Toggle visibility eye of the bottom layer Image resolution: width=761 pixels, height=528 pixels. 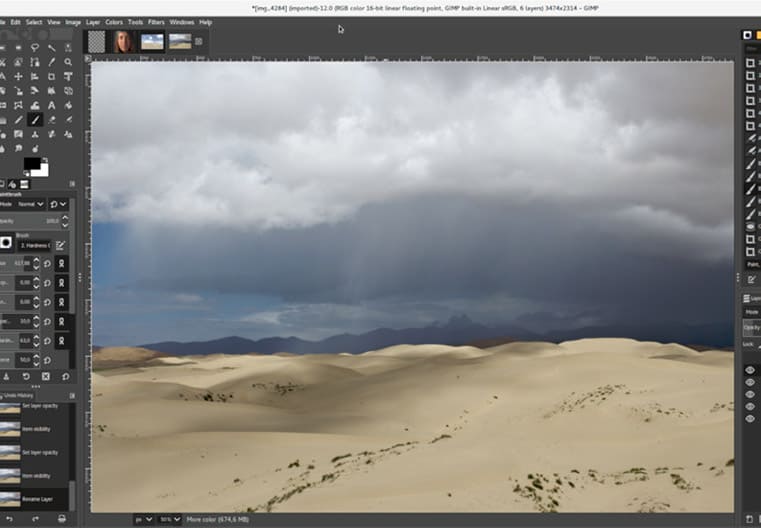click(x=750, y=418)
